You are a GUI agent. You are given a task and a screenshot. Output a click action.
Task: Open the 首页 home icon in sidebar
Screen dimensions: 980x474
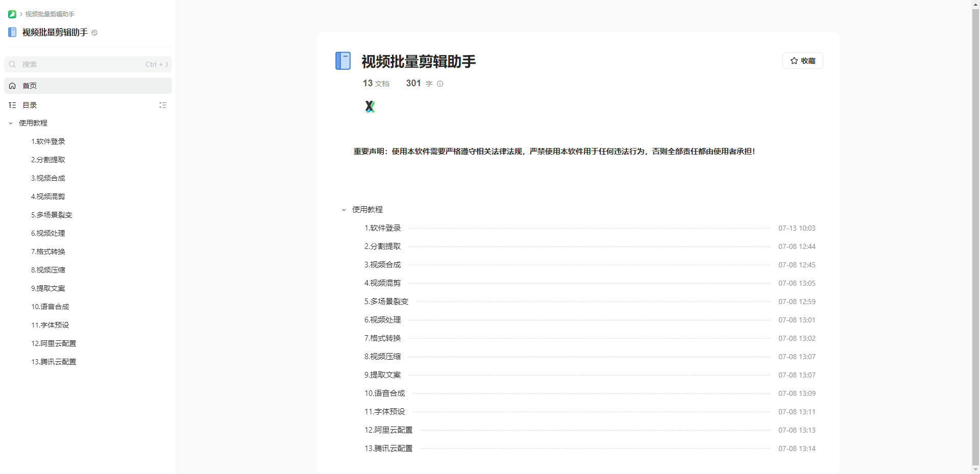tap(12, 86)
